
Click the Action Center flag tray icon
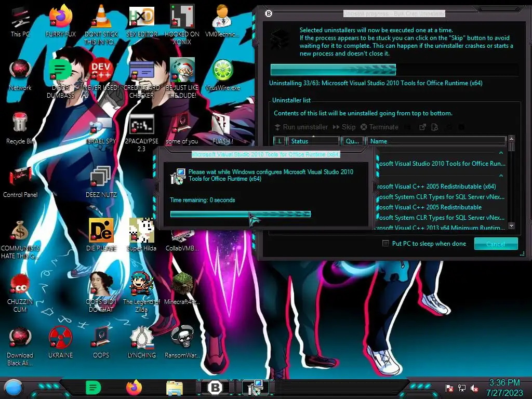pos(449,388)
